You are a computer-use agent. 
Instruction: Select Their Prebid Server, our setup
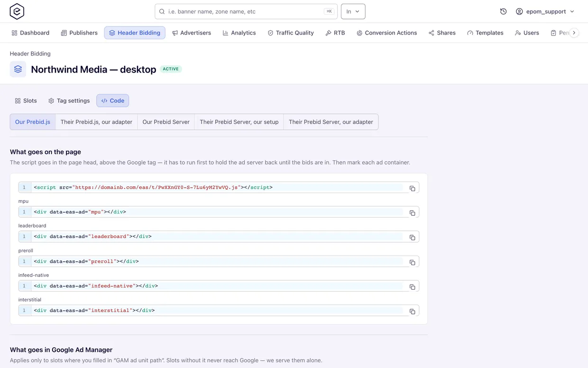pyautogui.click(x=239, y=122)
